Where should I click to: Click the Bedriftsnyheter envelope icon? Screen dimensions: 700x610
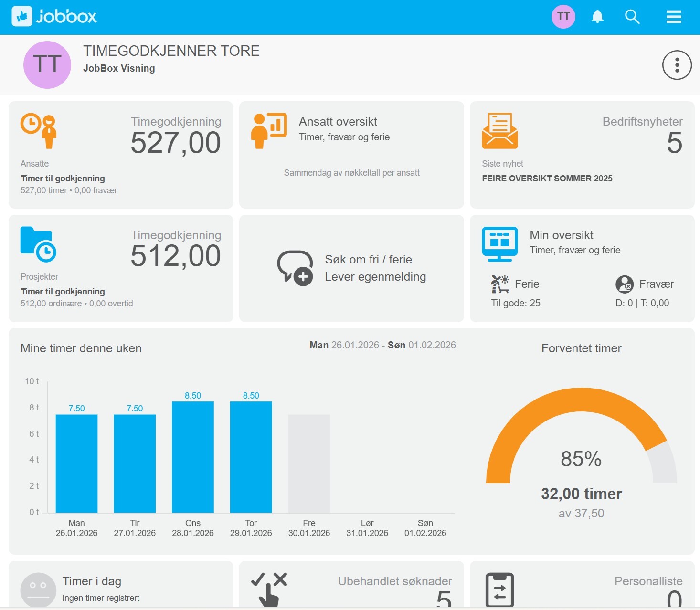pos(499,131)
